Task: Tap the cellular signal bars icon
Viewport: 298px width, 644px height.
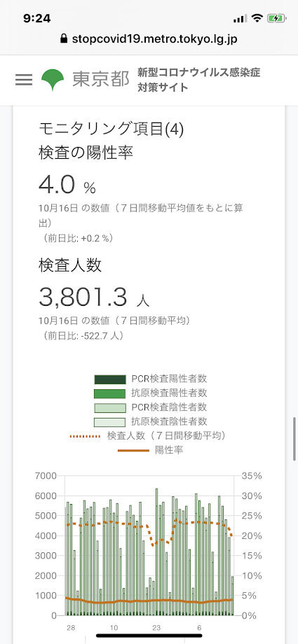Action: 240,19
